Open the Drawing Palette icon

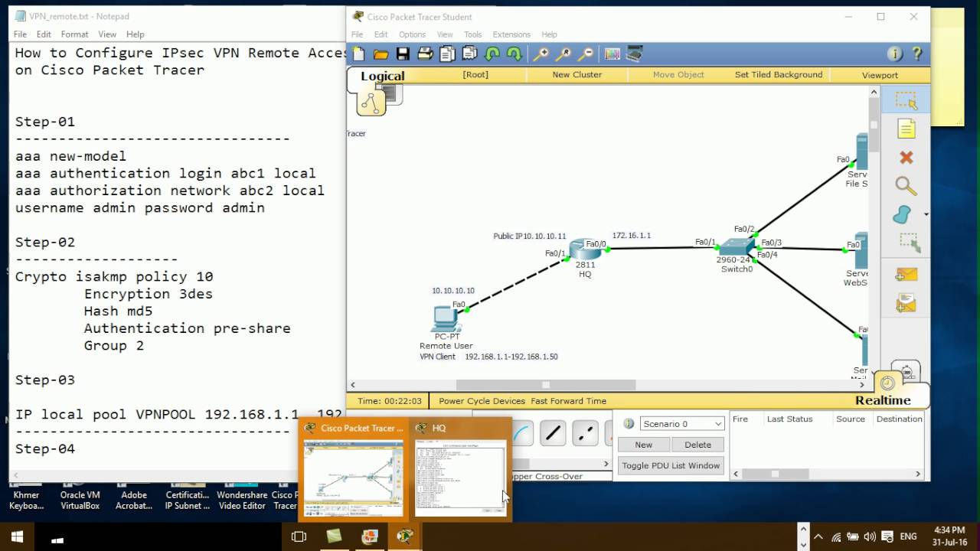pyautogui.click(x=612, y=54)
